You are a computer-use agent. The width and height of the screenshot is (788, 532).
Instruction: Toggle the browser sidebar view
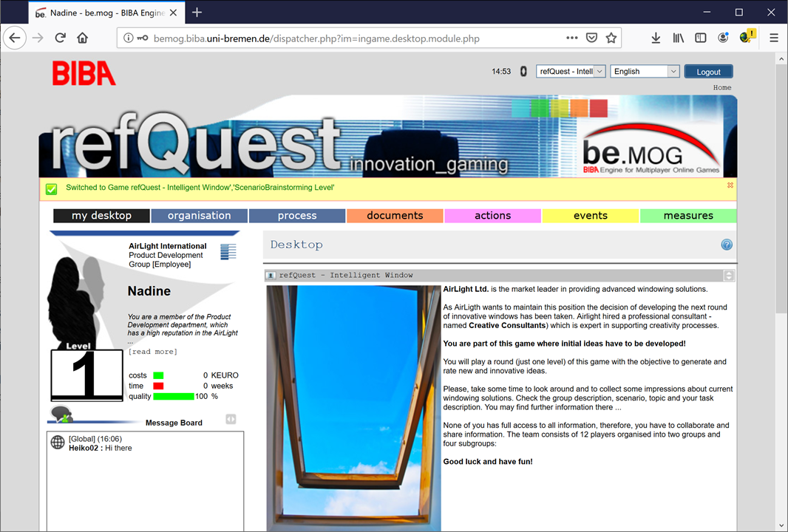[x=701, y=38]
